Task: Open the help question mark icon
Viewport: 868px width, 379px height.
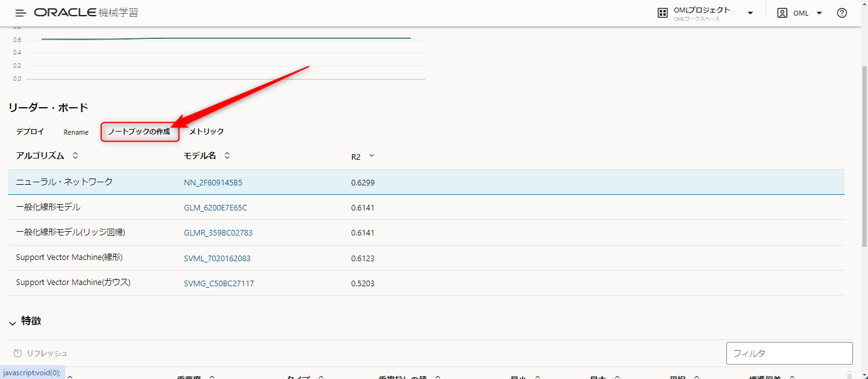Action: tap(842, 13)
